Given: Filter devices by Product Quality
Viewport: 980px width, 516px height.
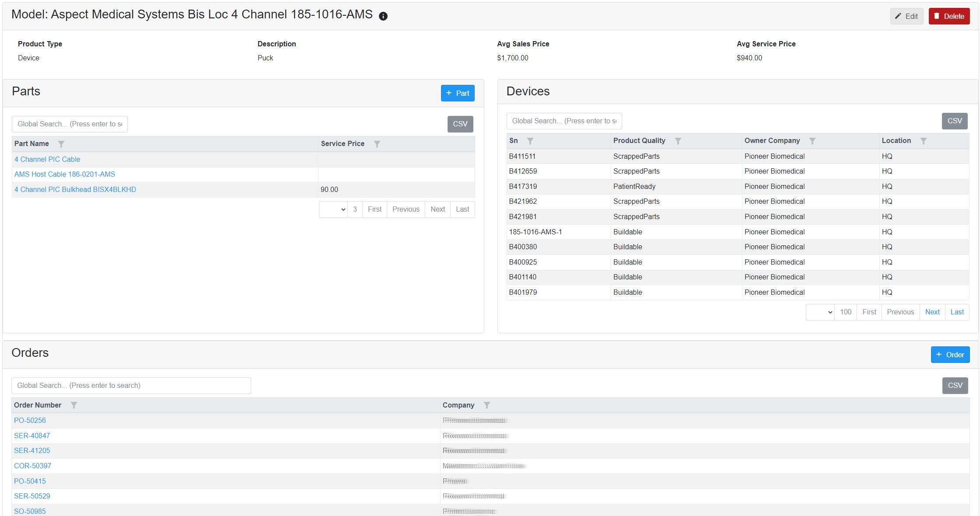Looking at the screenshot, I should point(678,141).
